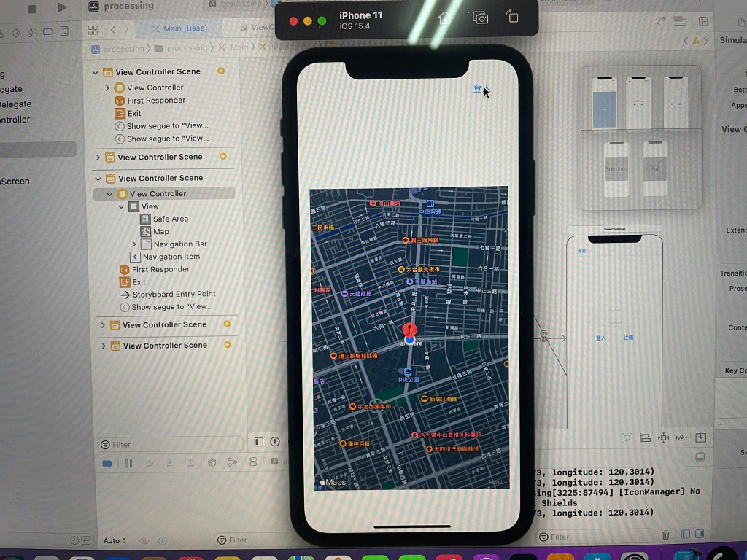This screenshot has height=560, width=747.
Task: Step out in the debug bar
Action: [190, 463]
